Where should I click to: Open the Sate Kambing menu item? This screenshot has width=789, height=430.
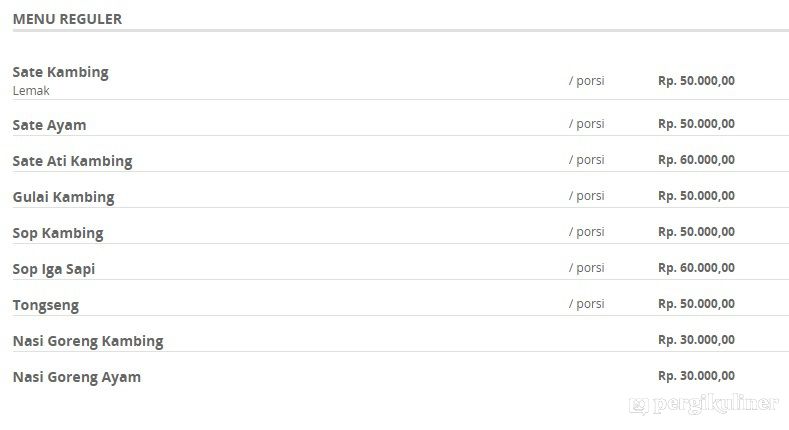point(60,72)
